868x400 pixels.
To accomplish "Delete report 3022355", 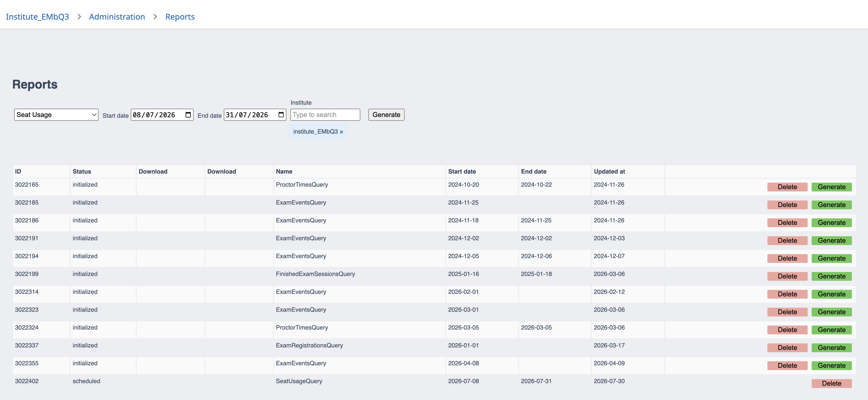I will coord(787,366).
